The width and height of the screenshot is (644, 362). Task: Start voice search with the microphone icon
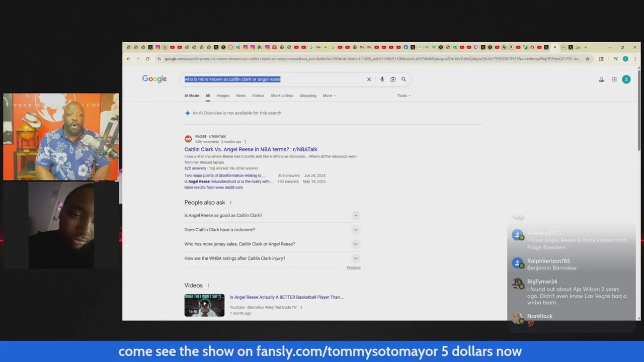(x=382, y=79)
